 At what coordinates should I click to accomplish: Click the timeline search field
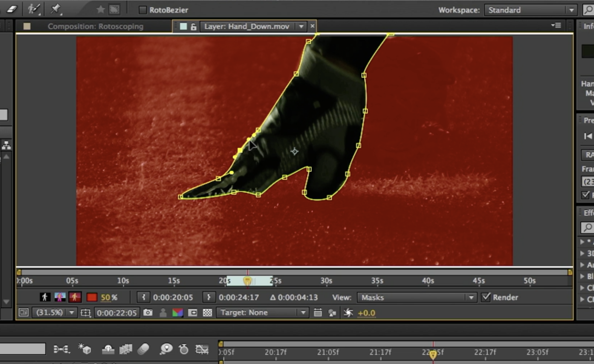tap(22, 349)
